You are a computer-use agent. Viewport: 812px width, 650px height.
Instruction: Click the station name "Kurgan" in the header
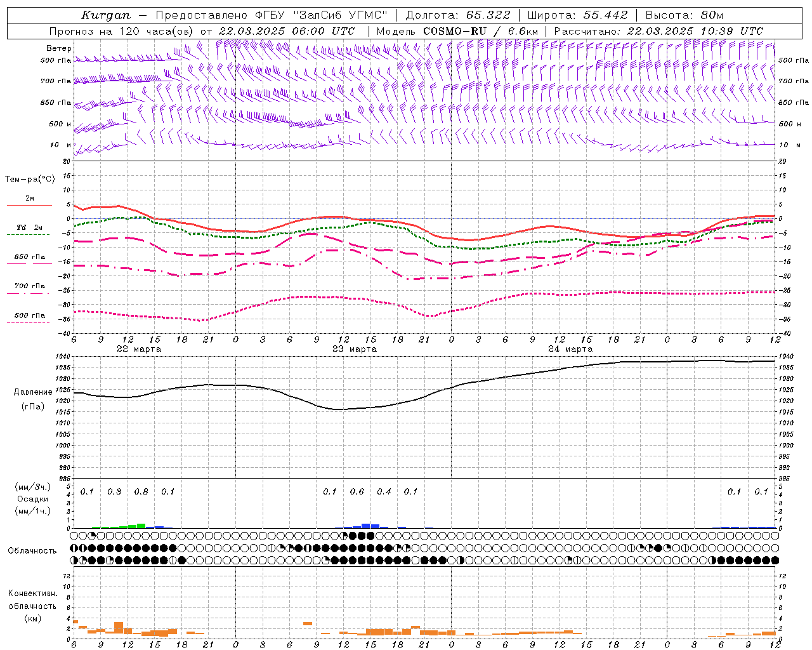(106, 15)
